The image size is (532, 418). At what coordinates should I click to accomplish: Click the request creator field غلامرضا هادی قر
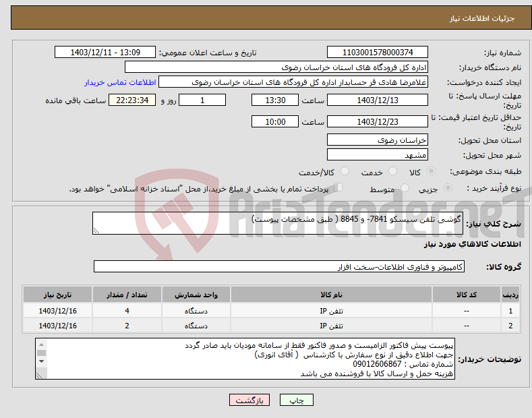click(293, 82)
